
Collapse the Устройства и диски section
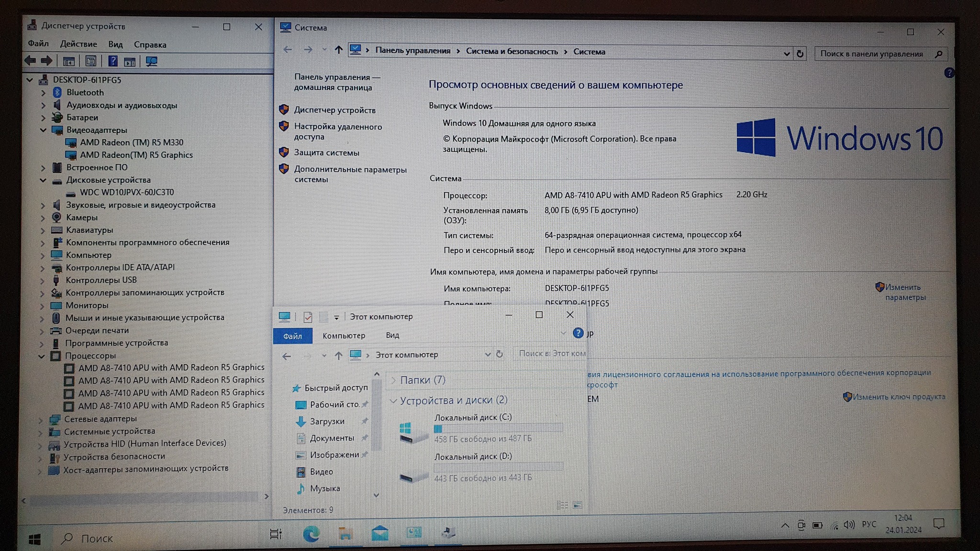[x=393, y=400]
